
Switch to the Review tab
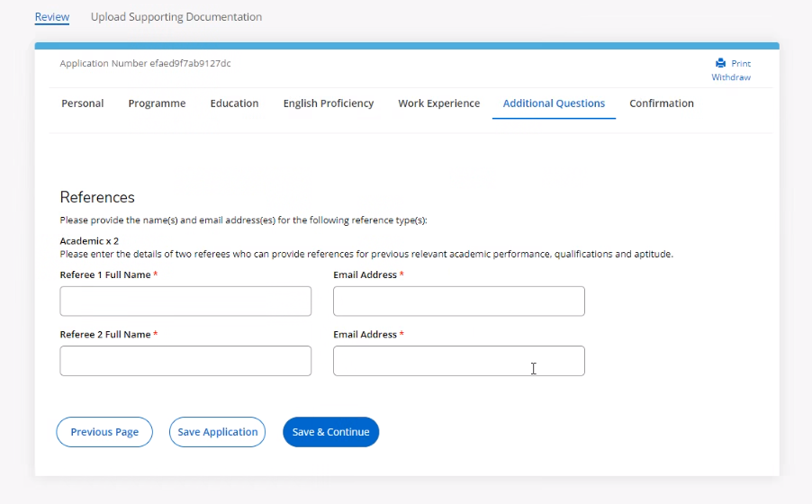pos(52,17)
